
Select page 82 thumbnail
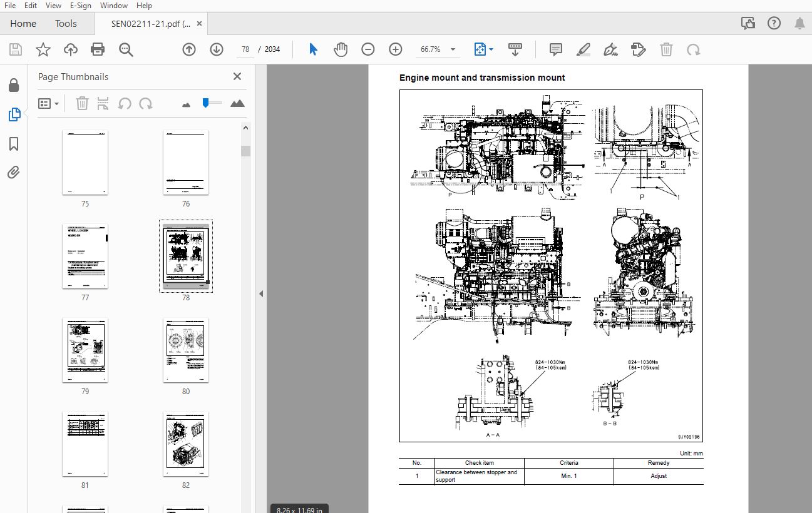(x=186, y=444)
